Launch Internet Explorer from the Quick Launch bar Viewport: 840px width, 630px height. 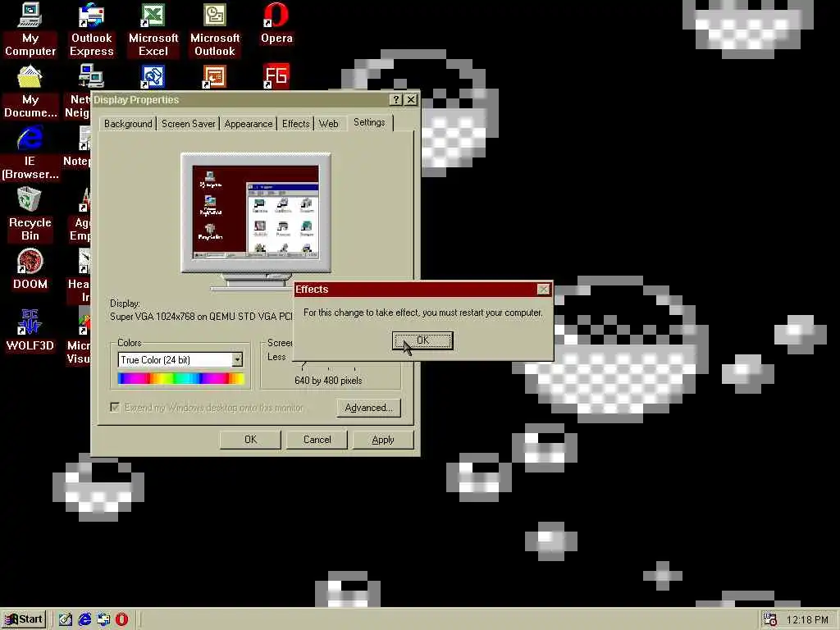point(84,619)
